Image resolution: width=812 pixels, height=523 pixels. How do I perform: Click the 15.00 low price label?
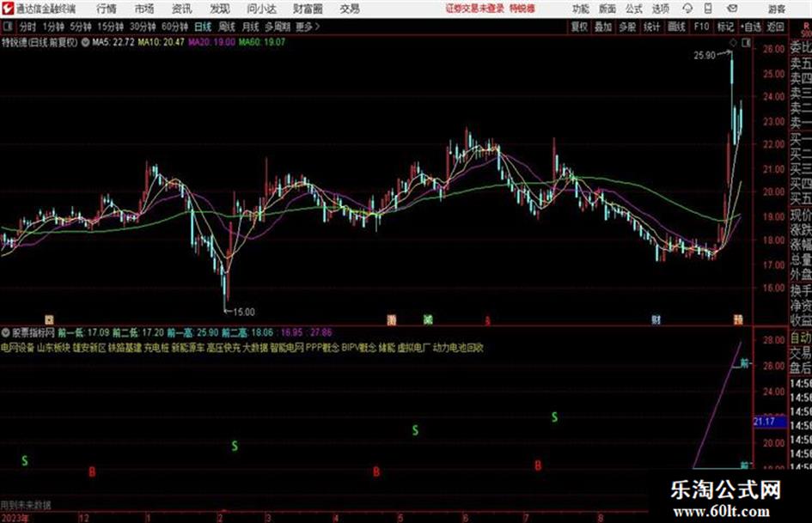coord(244,313)
